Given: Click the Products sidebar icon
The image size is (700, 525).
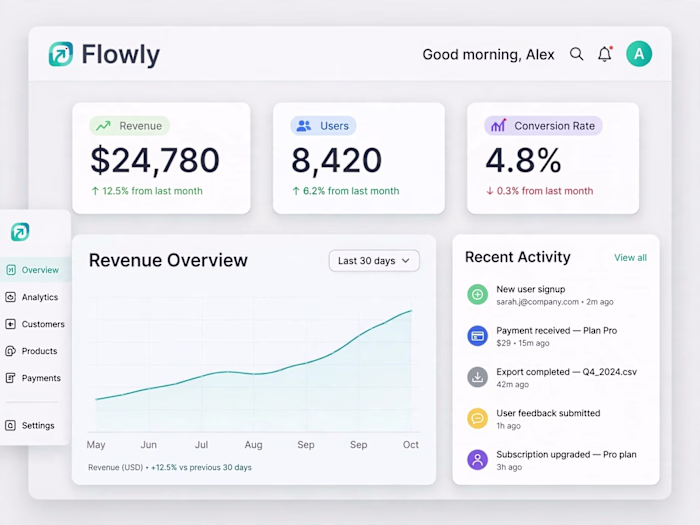Looking at the screenshot, I should click(x=11, y=351).
